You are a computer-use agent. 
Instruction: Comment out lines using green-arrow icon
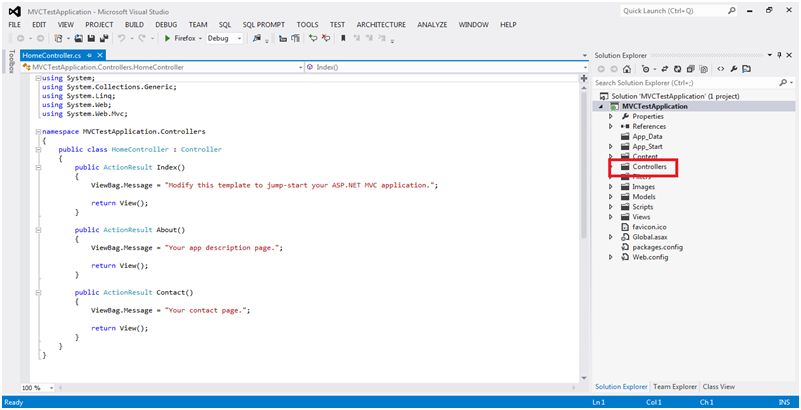click(313, 38)
